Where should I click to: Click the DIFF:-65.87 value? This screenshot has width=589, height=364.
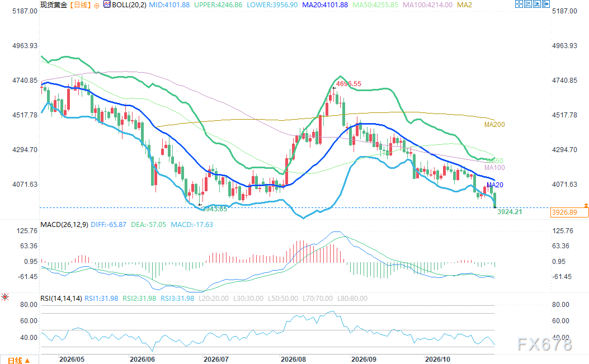point(109,225)
